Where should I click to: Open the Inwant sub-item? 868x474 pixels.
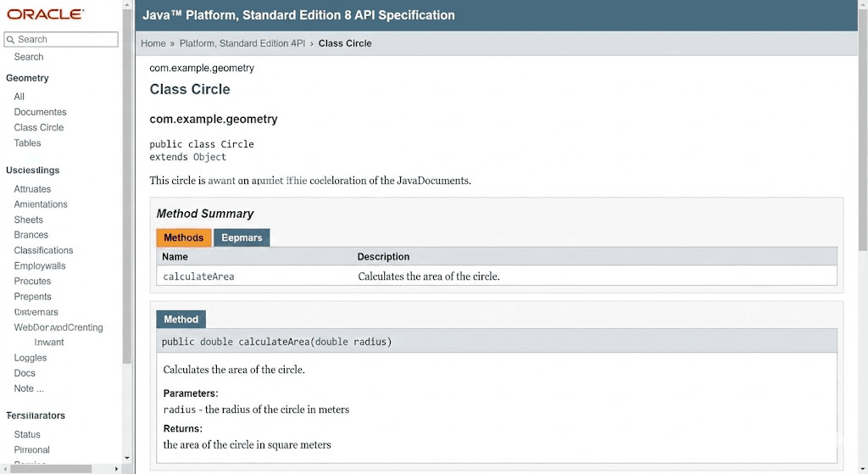coord(49,343)
